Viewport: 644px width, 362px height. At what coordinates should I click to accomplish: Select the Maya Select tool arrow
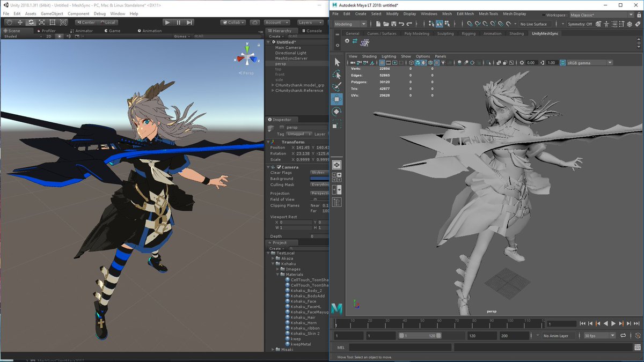pos(336,62)
